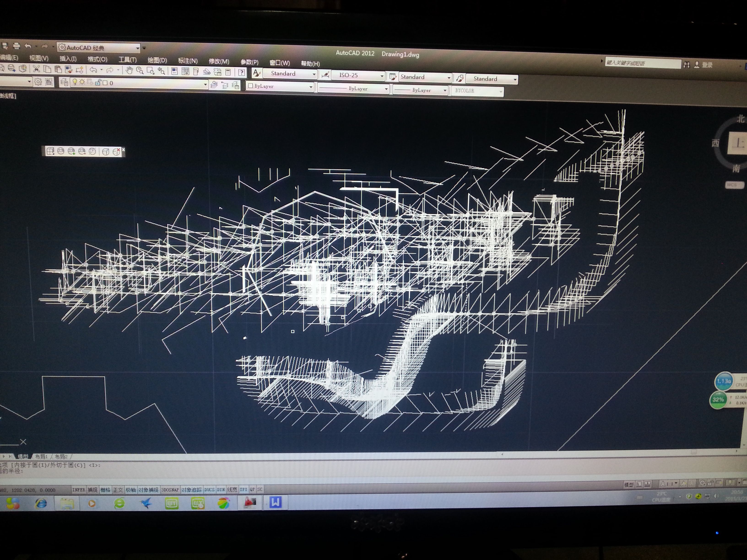Cut selection with the scissors icon
747x560 pixels.
coord(36,69)
